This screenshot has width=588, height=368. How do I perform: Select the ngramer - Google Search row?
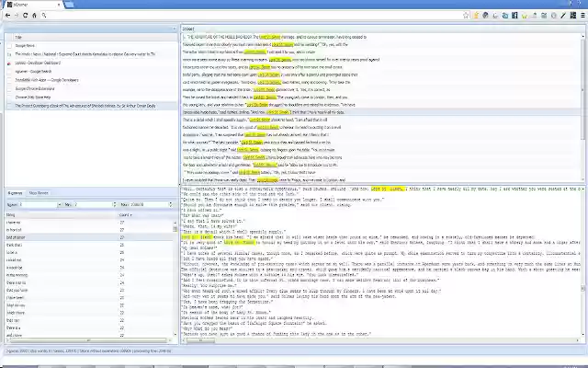[91, 72]
